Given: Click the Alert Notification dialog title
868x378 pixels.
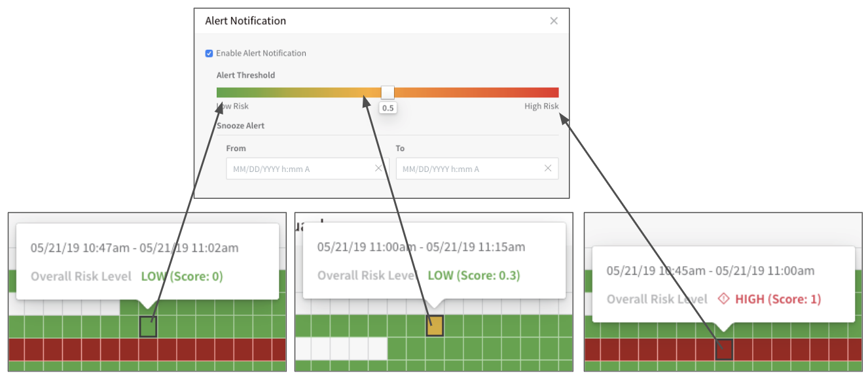Looking at the screenshot, I should click(245, 21).
